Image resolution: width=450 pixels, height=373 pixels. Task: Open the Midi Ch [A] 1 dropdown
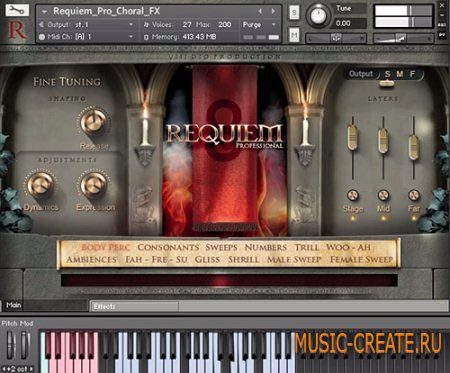[131, 37]
